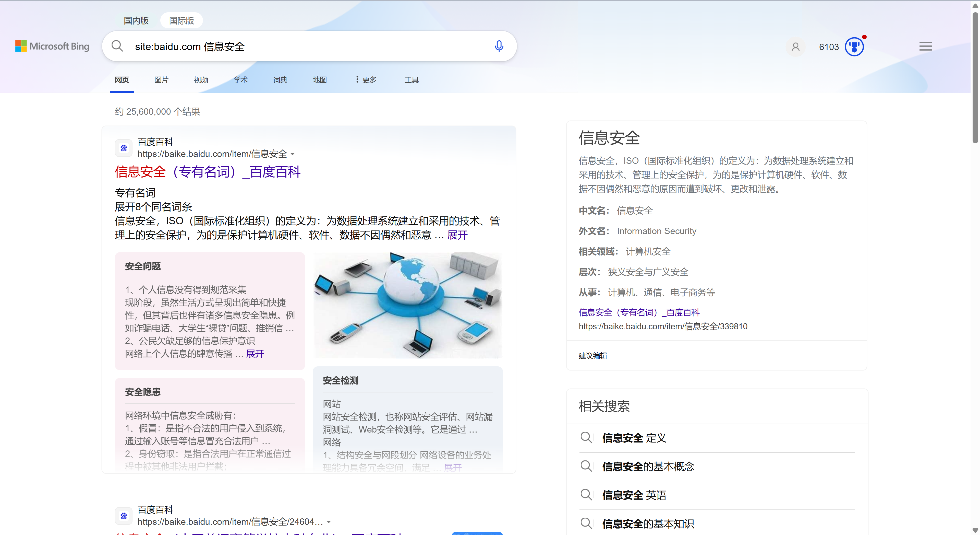
Task: Open the Rewards trophy medal icon
Action: [854, 47]
